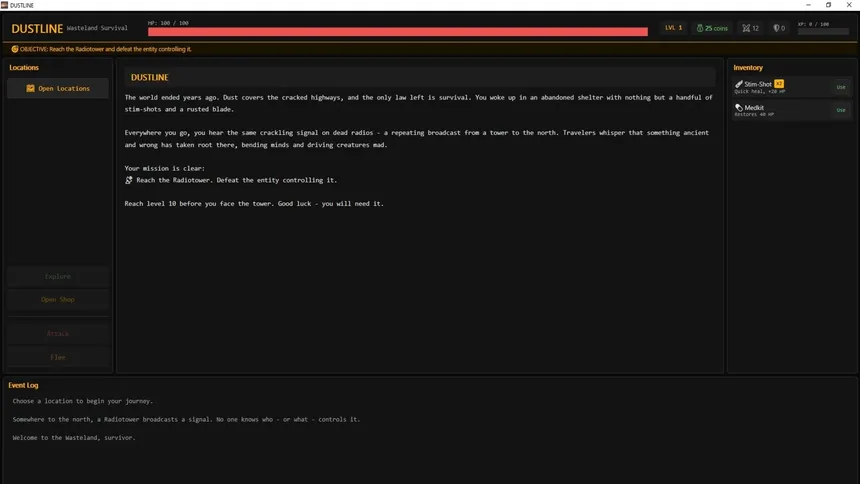Click the DUSTLINE logo text in header
Viewport: 860px width, 484px height.
click(37, 29)
